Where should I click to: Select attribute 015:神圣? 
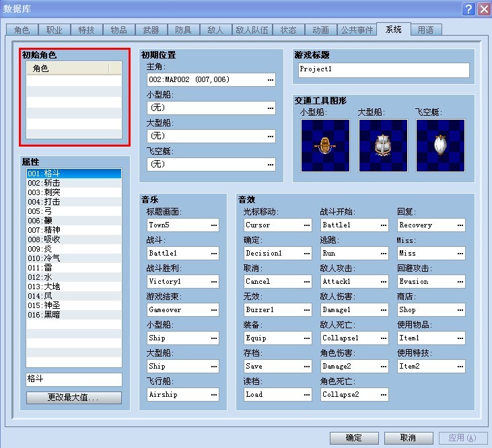point(74,305)
